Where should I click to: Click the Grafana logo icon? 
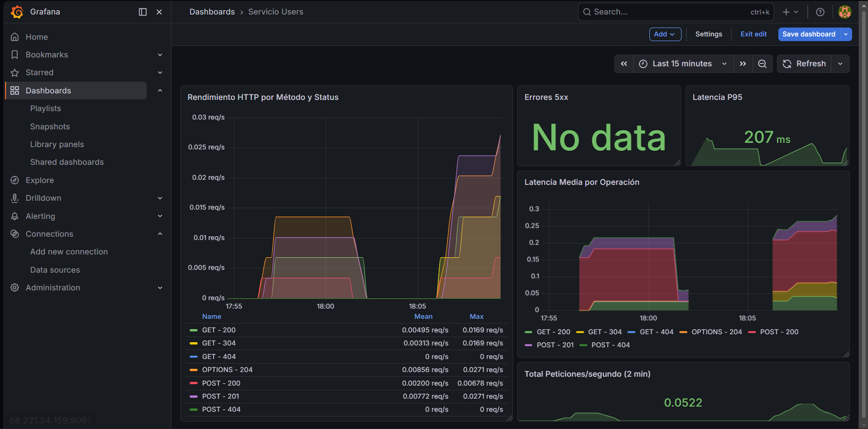pos(17,12)
